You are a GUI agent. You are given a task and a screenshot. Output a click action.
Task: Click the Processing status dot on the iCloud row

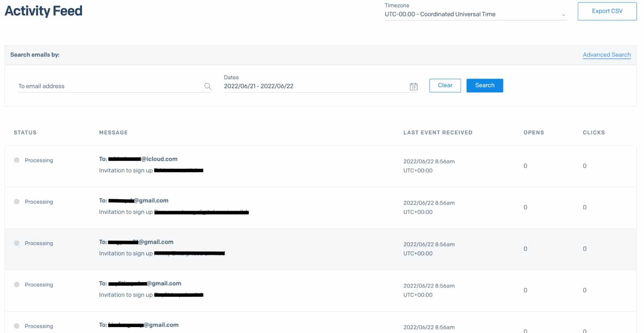coord(16,160)
